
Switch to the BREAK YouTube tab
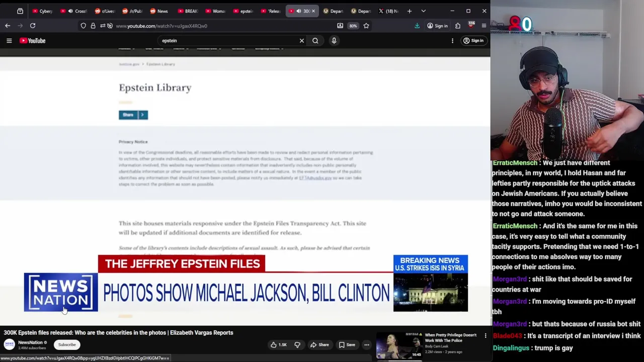pos(188,11)
